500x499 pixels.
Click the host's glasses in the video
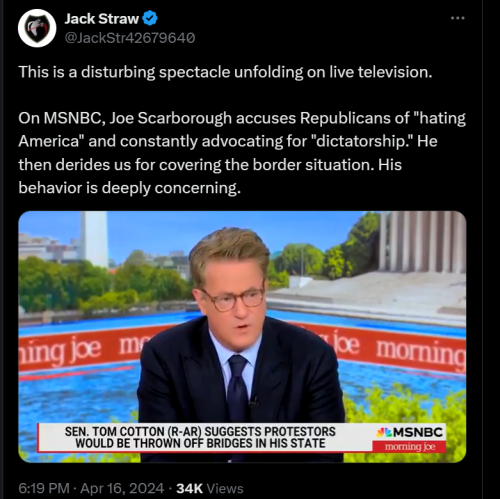[x=233, y=299]
